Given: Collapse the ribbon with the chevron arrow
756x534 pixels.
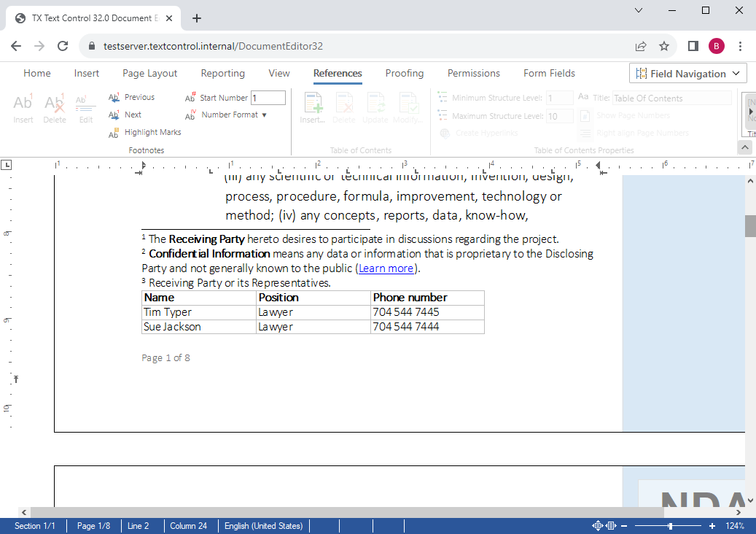Looking at the screenshot, I should 744,146.
